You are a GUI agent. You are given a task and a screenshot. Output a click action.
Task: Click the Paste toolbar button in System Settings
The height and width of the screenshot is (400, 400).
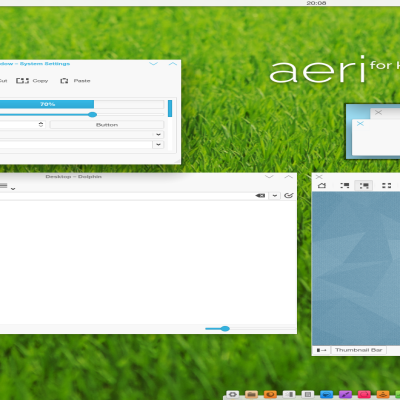(x=75, y=81)
